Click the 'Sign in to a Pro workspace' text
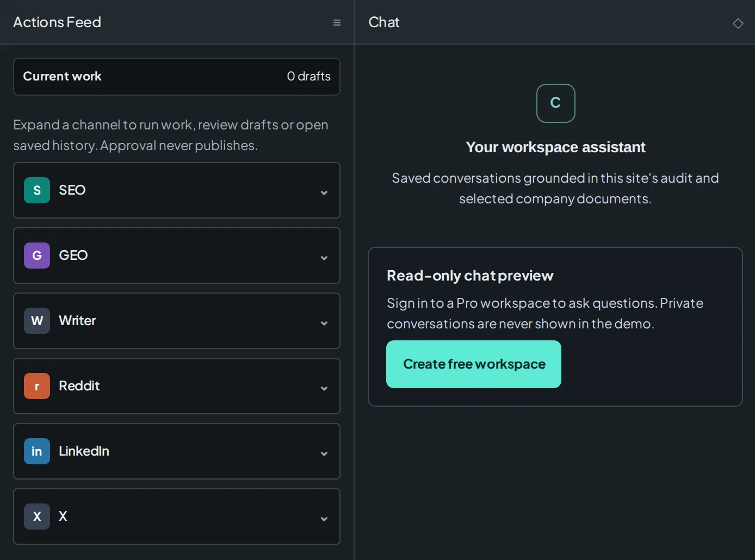 545,314
